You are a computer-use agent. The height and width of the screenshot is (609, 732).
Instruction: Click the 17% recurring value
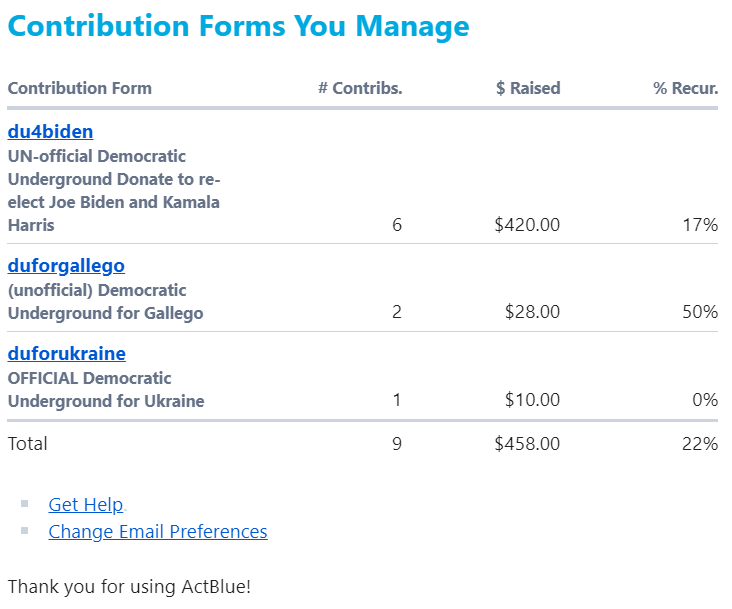tap(700, 226)
